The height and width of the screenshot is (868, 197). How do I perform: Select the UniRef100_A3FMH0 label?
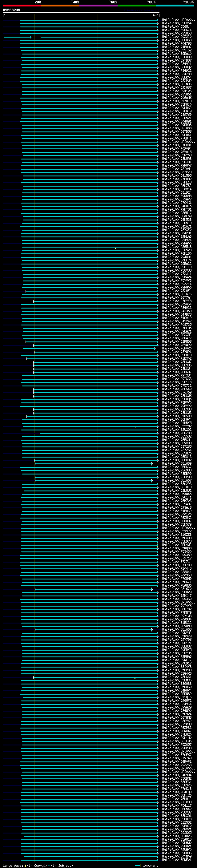click(176, 57)
